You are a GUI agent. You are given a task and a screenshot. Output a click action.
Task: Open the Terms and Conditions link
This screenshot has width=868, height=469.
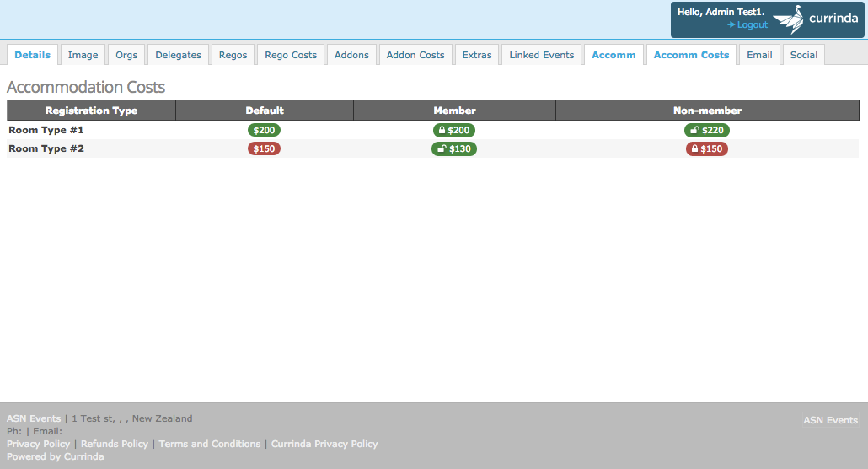pyautogui.click(x=209, y=444)
